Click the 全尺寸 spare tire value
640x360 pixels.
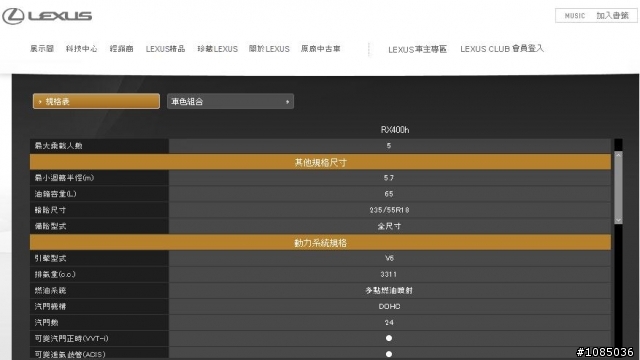tap(389, 226)
